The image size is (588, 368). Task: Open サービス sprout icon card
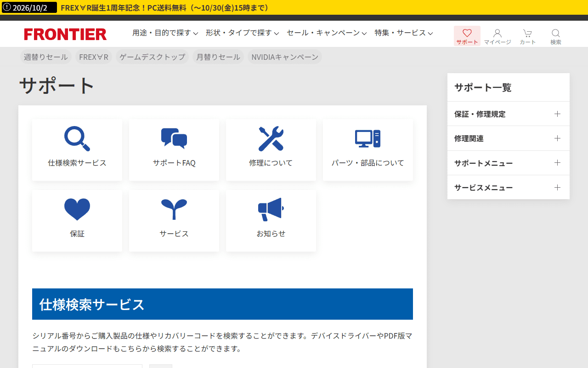coord(174,221)
